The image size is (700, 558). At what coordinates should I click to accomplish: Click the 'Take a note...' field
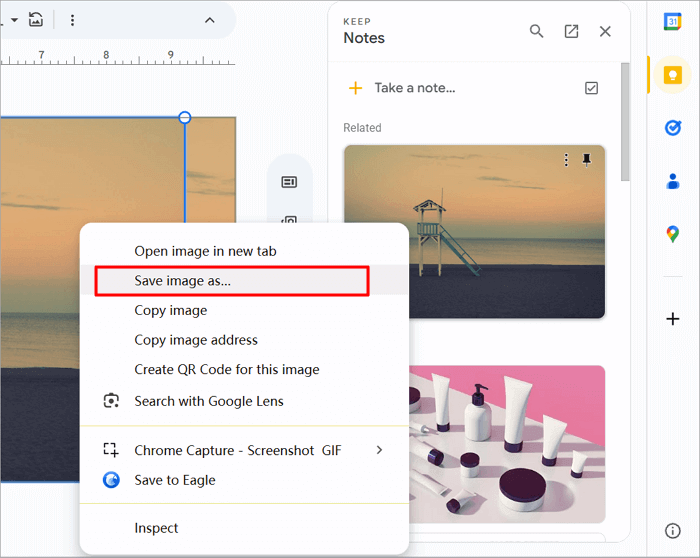pos(414,88)
